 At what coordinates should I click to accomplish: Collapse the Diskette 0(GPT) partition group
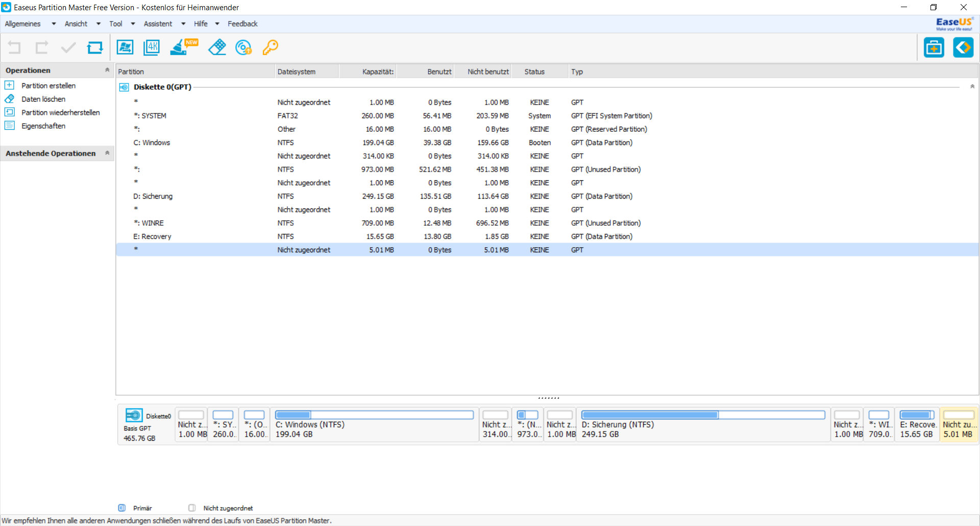pyautogui.click(x=972, y=87)
